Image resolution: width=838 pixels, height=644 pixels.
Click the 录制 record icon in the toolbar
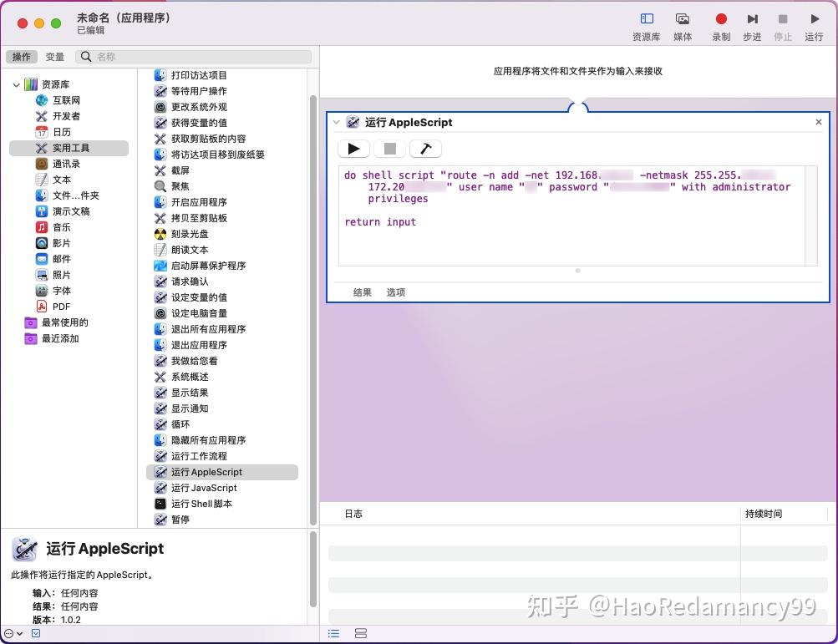coord(720,18)
